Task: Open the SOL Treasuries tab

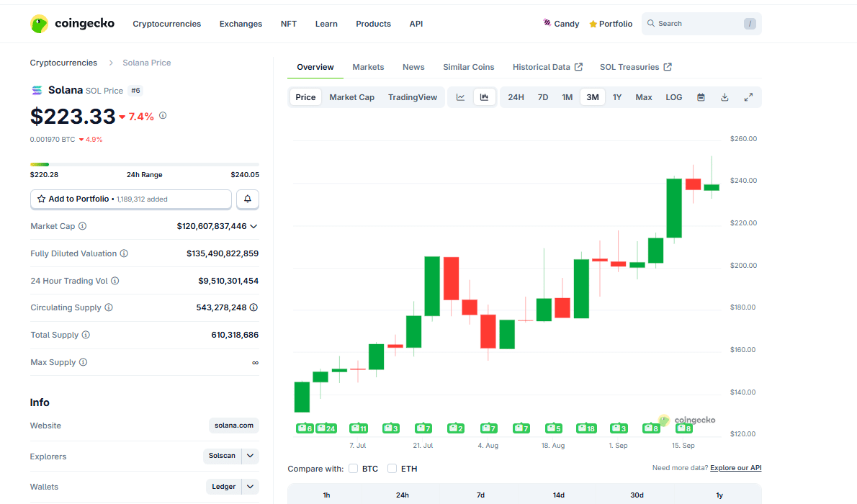Action: click(x=636, y=67)
